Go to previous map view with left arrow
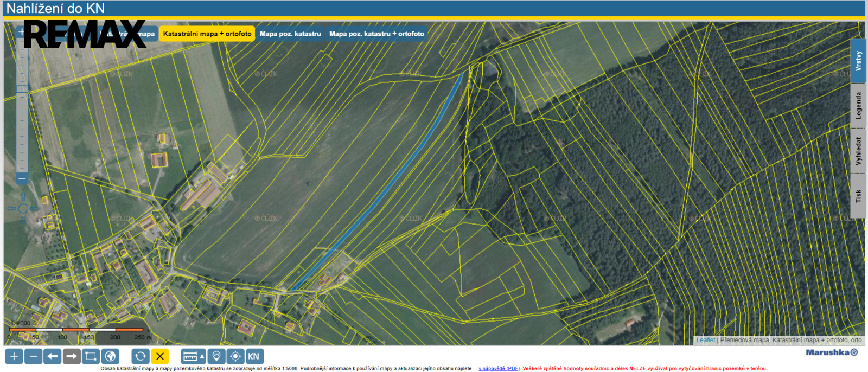Image resolution: width=868 pixels, height=372 pixels. tap(53, 356)
